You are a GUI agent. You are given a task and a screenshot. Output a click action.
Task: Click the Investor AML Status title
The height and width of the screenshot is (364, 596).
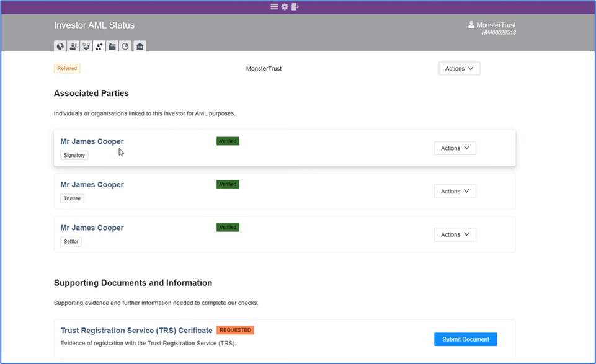click(94, 25)
